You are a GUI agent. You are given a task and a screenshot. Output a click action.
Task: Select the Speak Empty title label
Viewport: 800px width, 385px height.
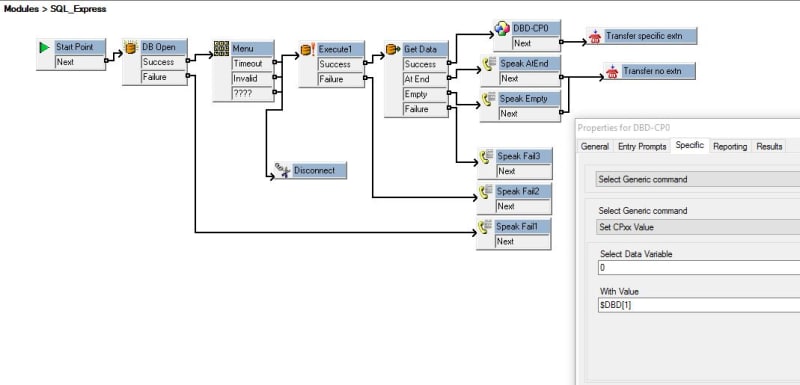click(x=529, y=99)
